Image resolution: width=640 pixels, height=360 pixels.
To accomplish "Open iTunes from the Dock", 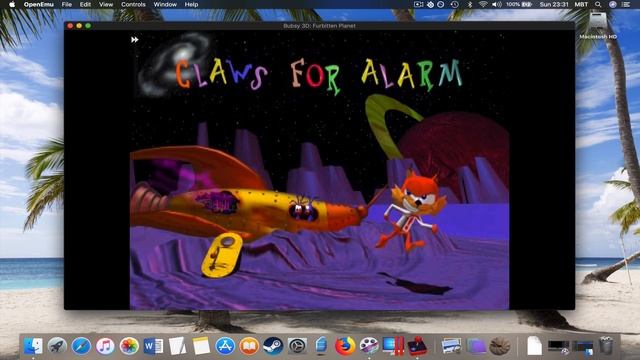I will point(105,346).
